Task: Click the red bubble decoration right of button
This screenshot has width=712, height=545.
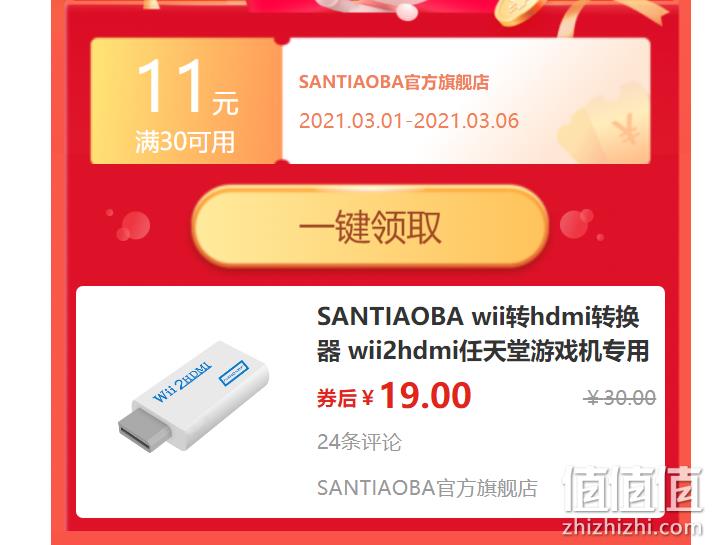Action: click(581, 224)
